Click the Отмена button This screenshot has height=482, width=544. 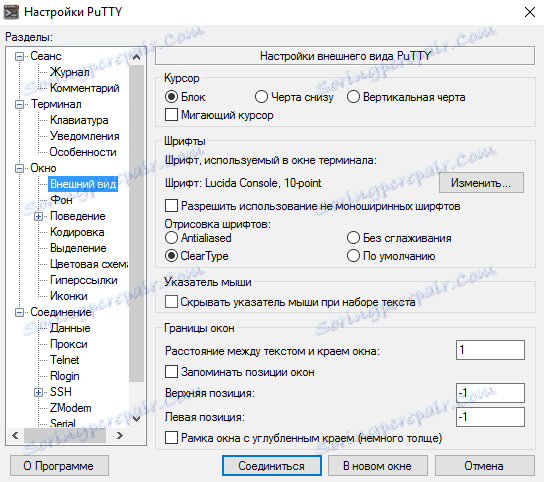point(484,466)
